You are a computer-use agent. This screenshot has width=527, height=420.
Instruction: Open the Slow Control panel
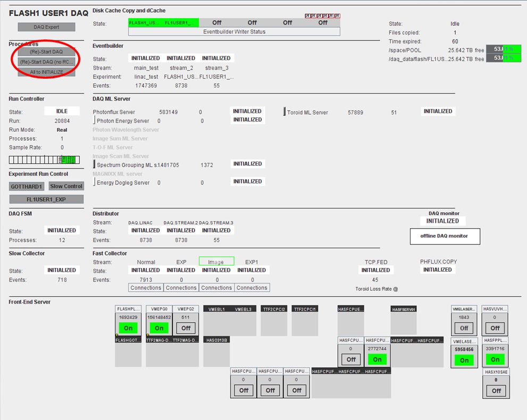(x=66, y=186)
